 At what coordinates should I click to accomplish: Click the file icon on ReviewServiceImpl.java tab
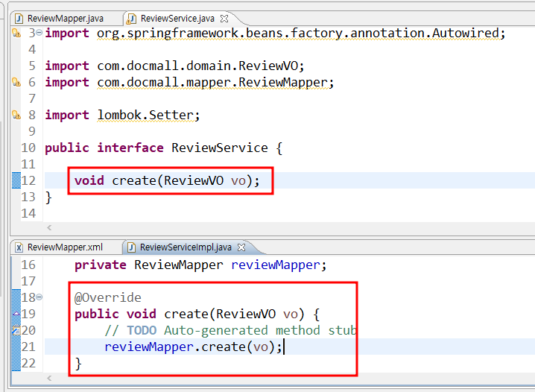click(x=131, y=247)
